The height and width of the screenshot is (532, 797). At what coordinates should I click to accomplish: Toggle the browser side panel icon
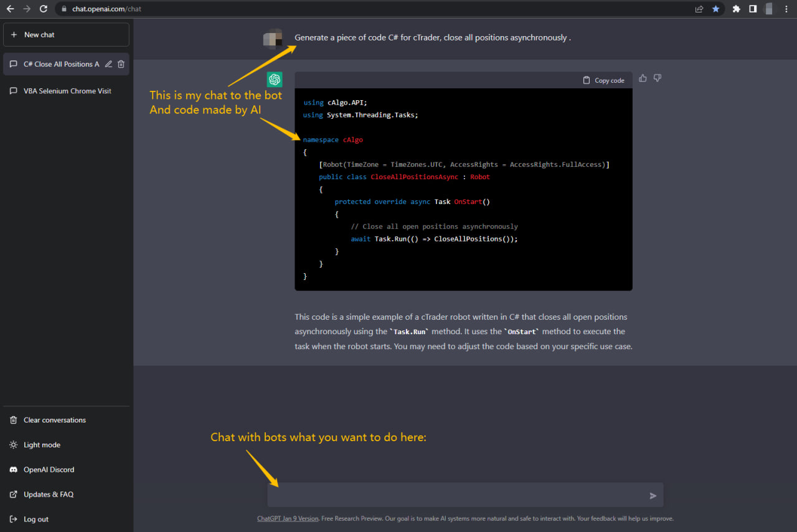pos(752,9)
